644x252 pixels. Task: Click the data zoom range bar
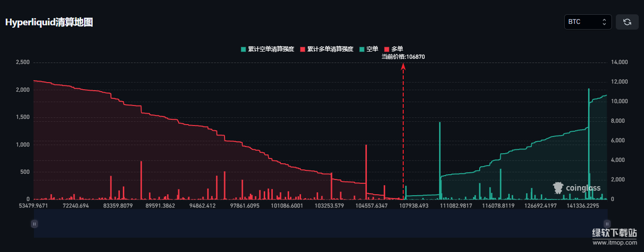[321, 223]
